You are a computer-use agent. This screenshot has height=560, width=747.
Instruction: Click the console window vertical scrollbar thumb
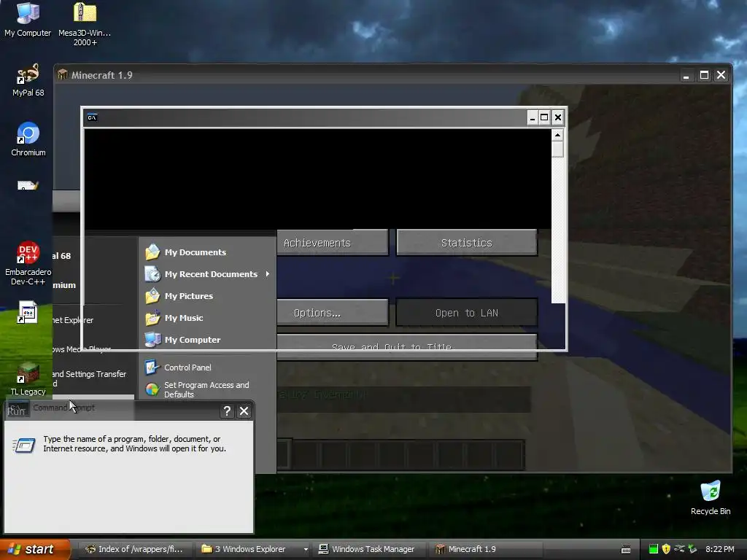pos(557,149)
